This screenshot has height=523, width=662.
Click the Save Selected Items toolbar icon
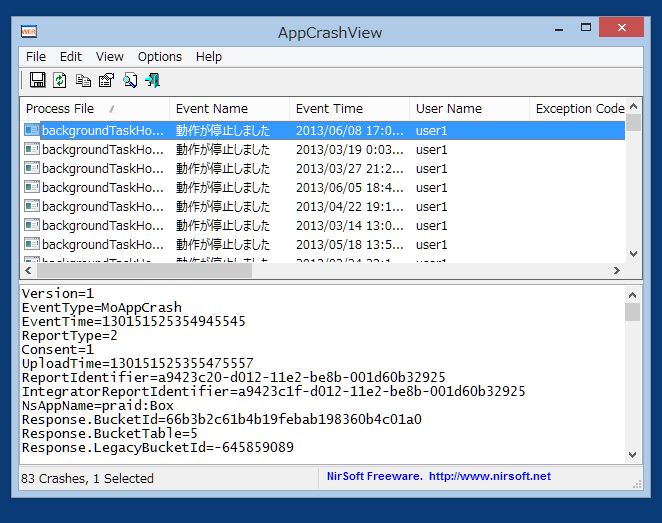(x=38, y=80)
